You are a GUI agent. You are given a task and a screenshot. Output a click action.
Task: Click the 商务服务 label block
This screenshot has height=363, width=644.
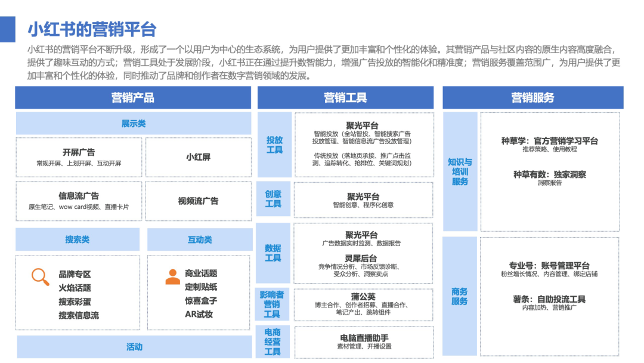[460, 296]
